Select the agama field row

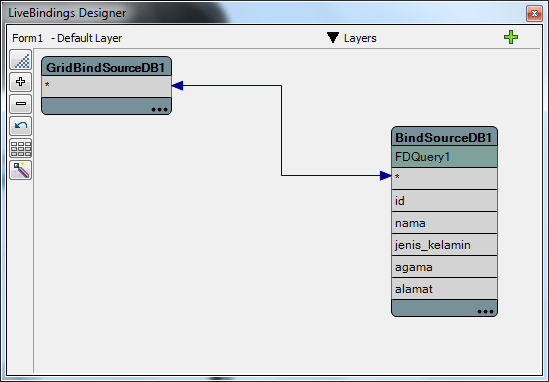(444, 267)
